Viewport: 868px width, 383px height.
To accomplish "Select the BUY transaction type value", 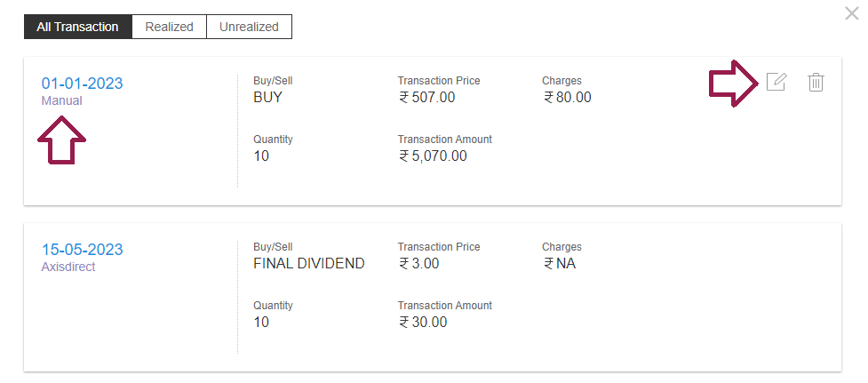I will (268, 98).
